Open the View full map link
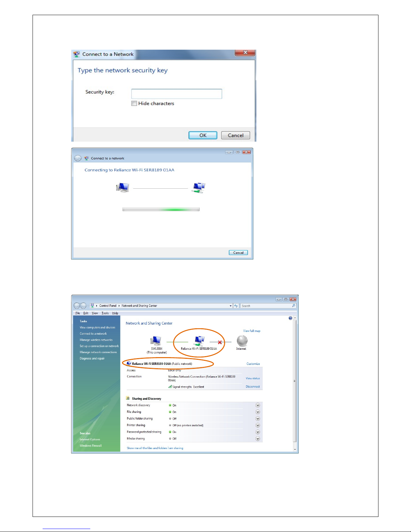Viewport: 411px width, 532px height. (x=252, y=331)
